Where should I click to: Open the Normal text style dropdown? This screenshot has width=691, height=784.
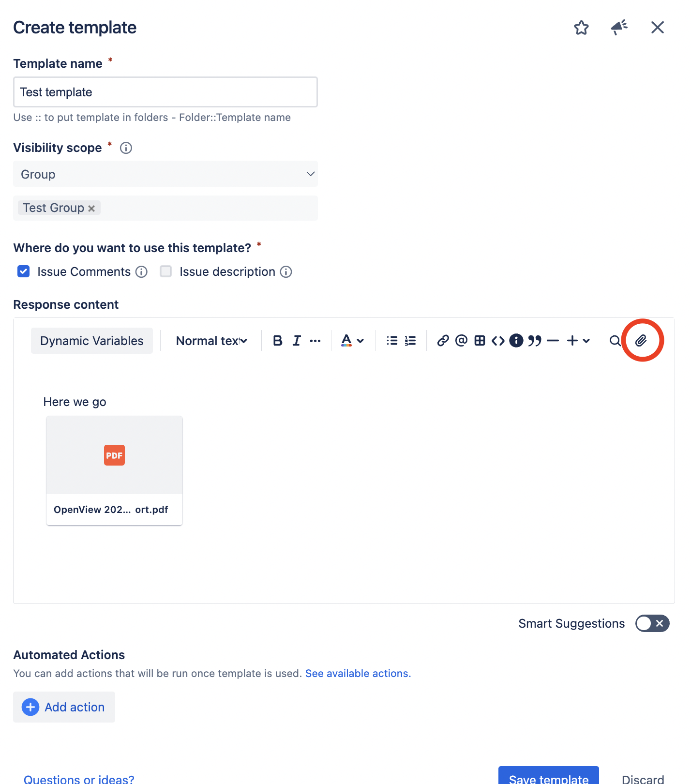coord(210,340)
